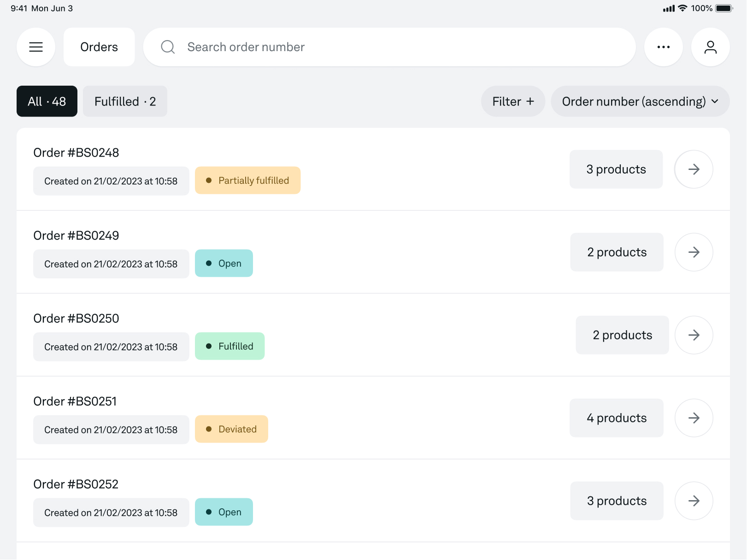Click the Order #BS0248 title
747x560 pixels.
76,153
